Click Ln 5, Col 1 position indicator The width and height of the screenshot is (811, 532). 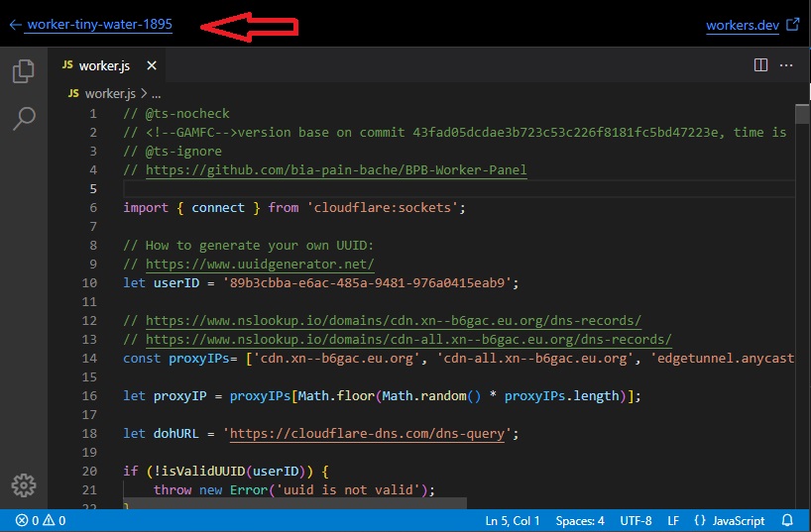513,520
